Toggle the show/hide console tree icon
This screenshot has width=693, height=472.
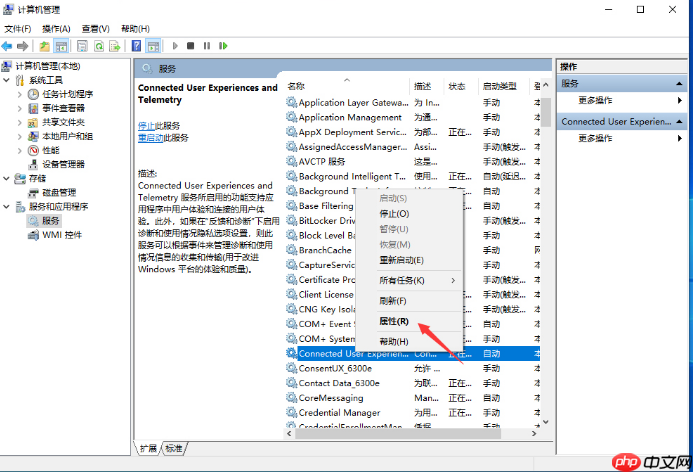pyautogui.click(x=61, y=46)
